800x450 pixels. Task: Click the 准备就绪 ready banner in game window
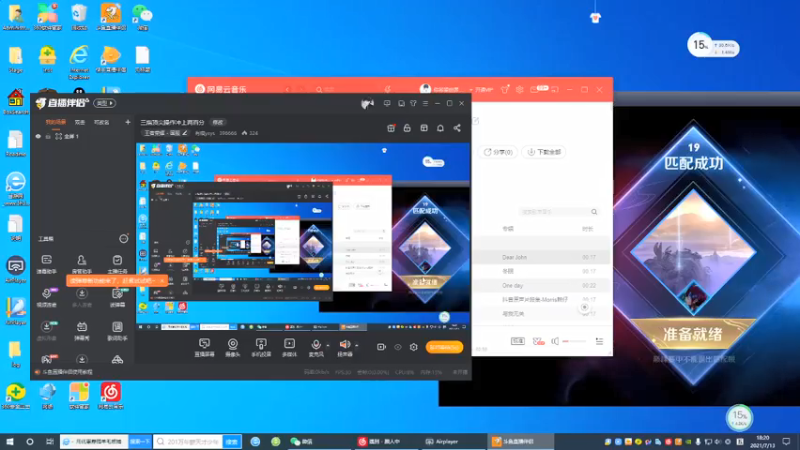tap(692, 335)
